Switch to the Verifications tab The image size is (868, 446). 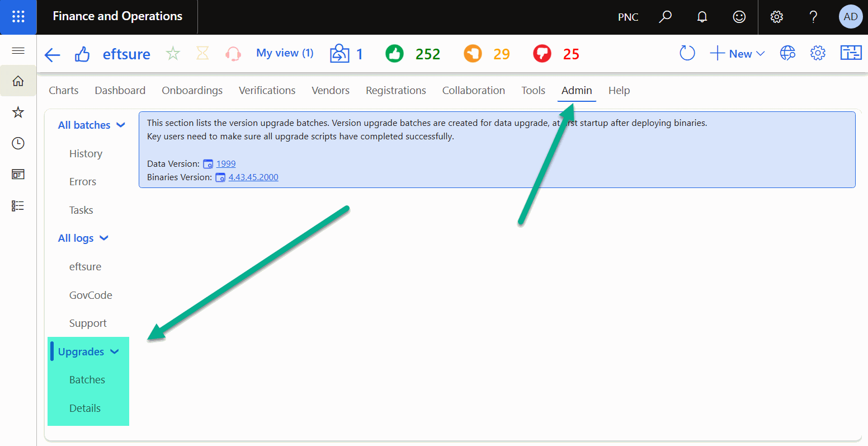(267, 91)
